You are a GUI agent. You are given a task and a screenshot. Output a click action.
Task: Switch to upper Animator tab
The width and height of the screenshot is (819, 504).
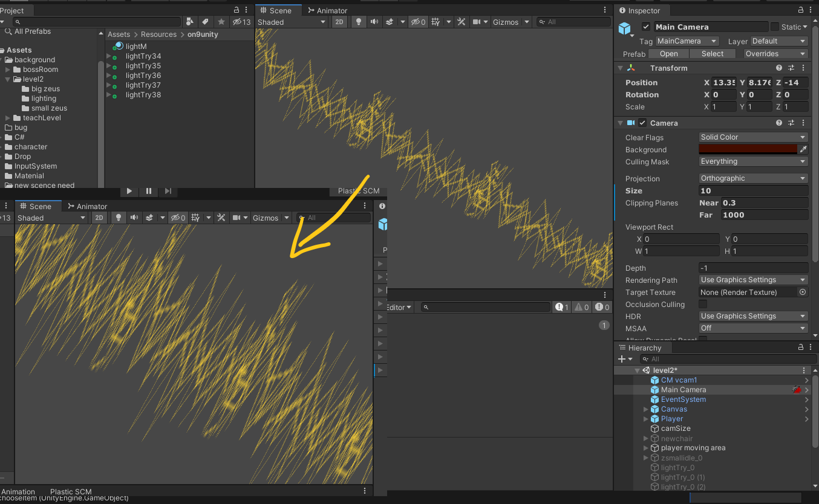[x=327, y=10]
